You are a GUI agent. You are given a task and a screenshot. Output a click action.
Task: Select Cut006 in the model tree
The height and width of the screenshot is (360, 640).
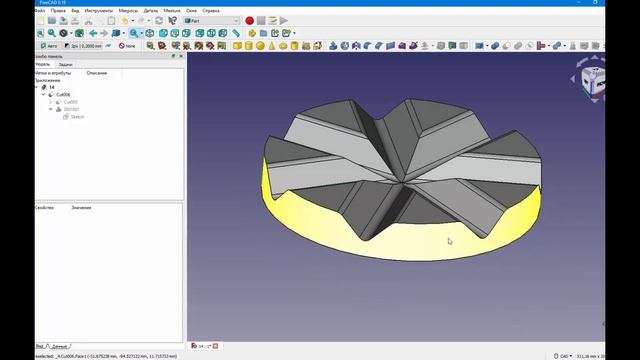click(x=63, y=94)
